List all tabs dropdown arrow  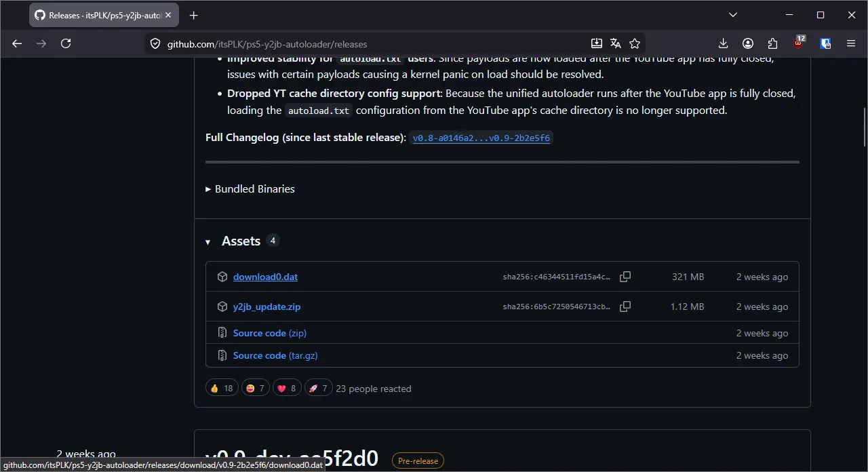click(733, 15)
